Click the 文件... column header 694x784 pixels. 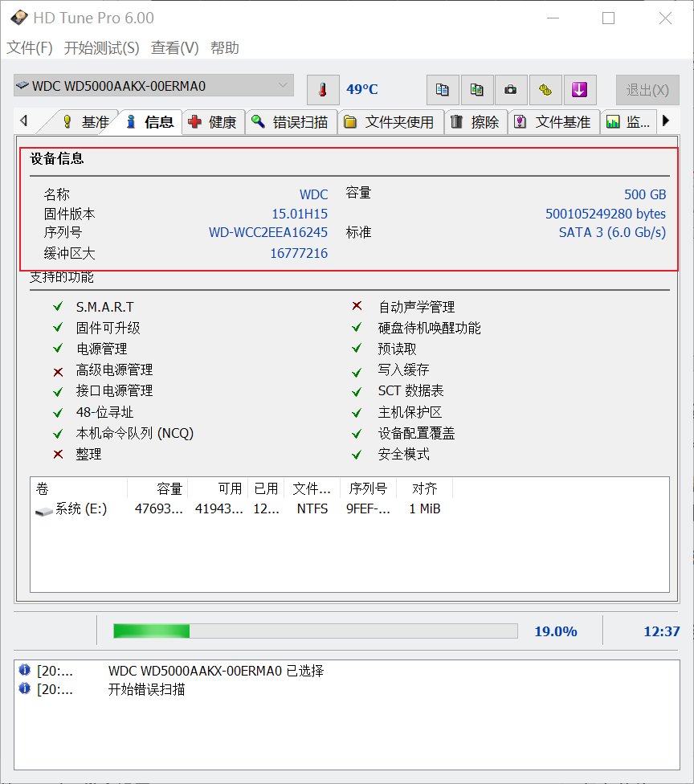312,488
